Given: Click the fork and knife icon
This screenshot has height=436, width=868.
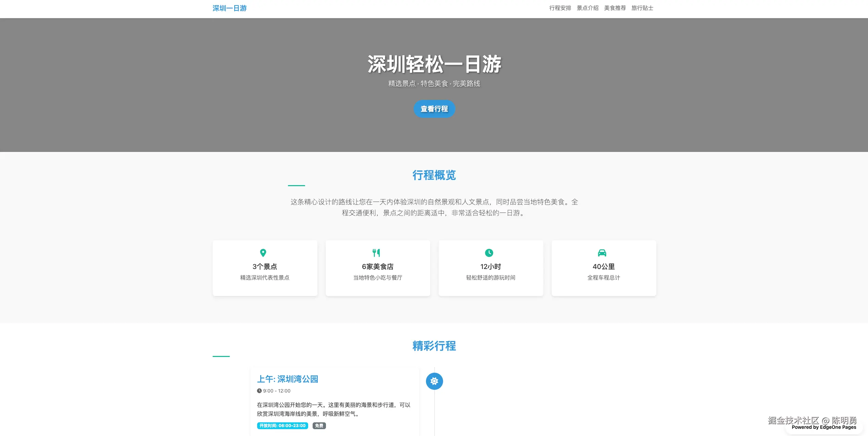Looking at the screenshot, I should [376, 253].
